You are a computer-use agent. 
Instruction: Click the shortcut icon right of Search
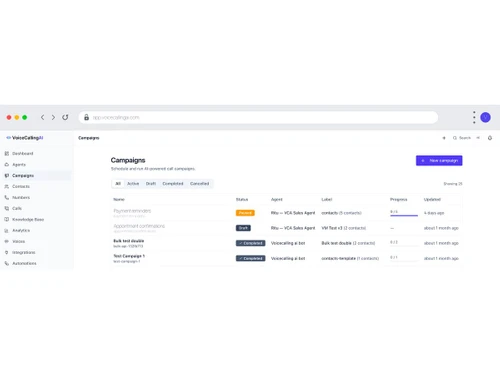(478, 138)
